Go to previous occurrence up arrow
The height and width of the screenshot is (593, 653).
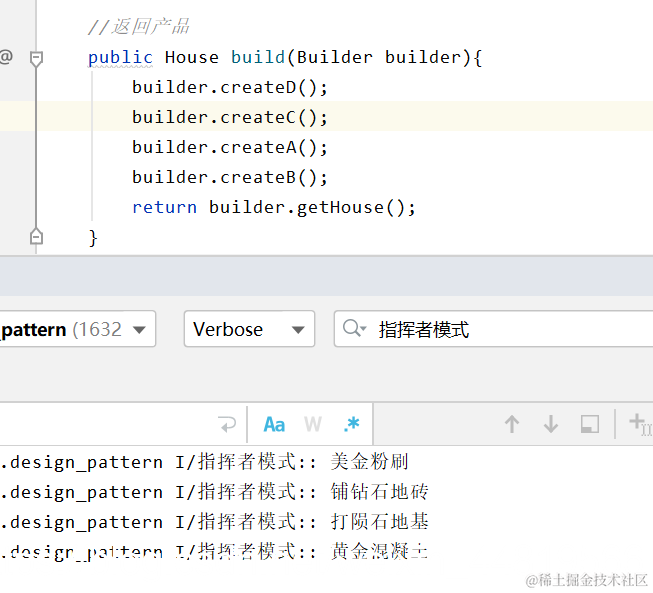512,424
